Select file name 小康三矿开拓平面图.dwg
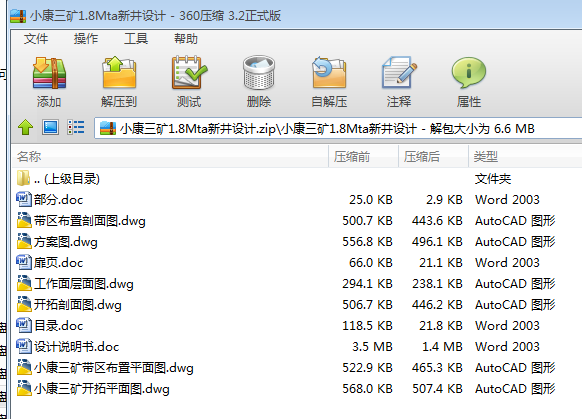Image resolution: width=582 pixels, height=419 pixels. click(x=101, y=389)
